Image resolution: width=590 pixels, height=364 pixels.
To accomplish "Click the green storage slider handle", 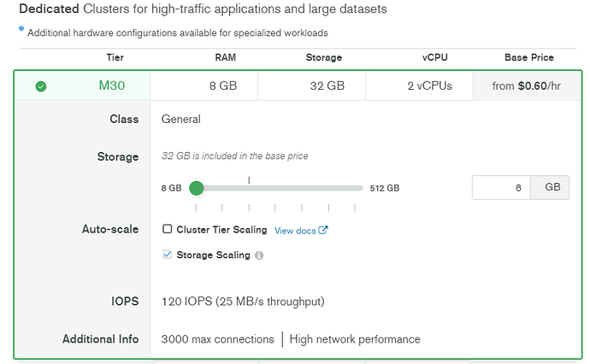I will (x=196, y=188).
